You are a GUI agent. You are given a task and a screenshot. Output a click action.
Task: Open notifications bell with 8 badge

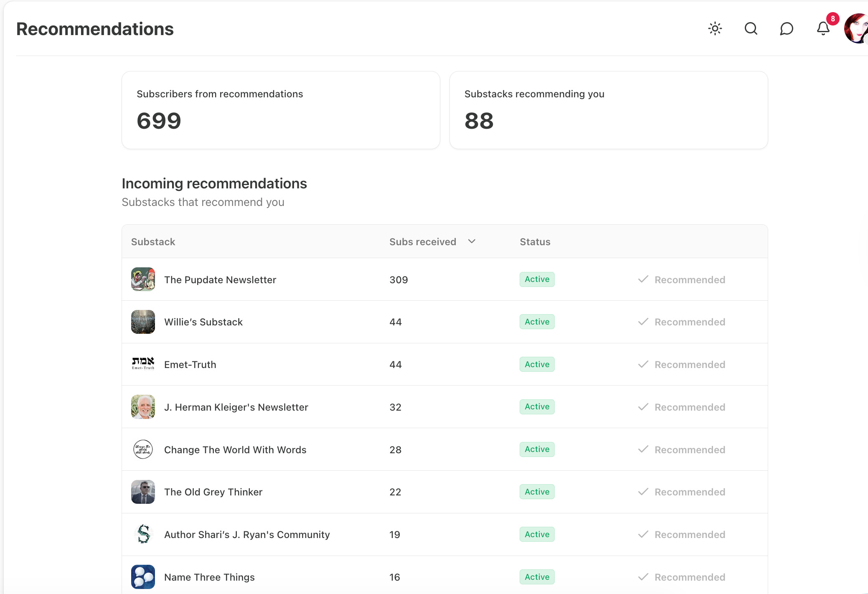823,29
